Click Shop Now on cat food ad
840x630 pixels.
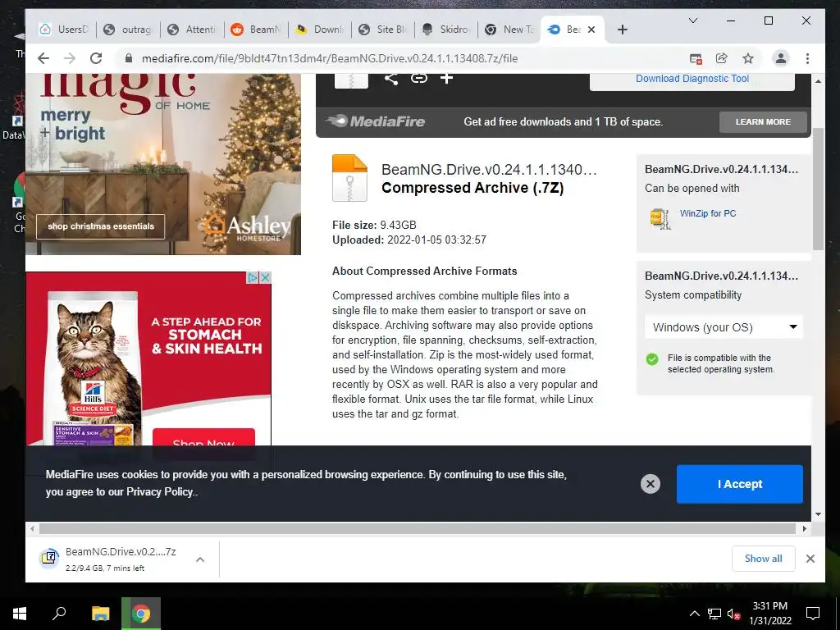(203, 438)
